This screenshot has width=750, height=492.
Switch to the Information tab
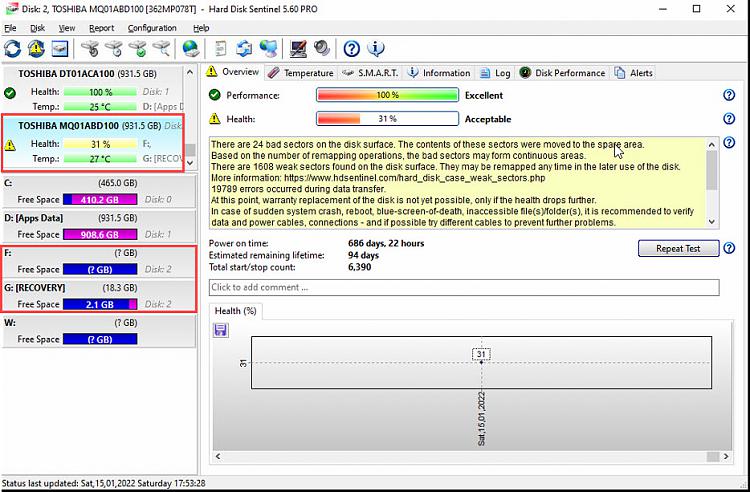(439, 73)
